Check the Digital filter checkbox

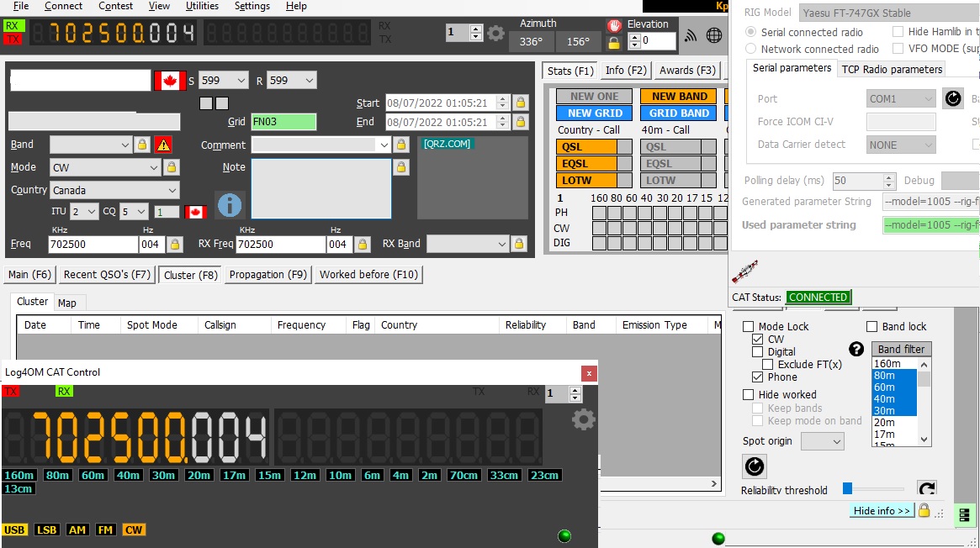(x=757, y=352)
